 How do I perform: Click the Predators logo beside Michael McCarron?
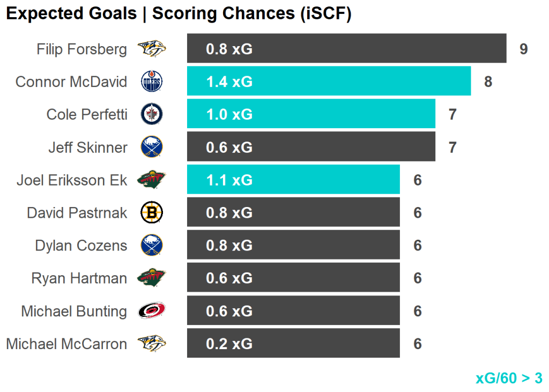pos(152,344)
